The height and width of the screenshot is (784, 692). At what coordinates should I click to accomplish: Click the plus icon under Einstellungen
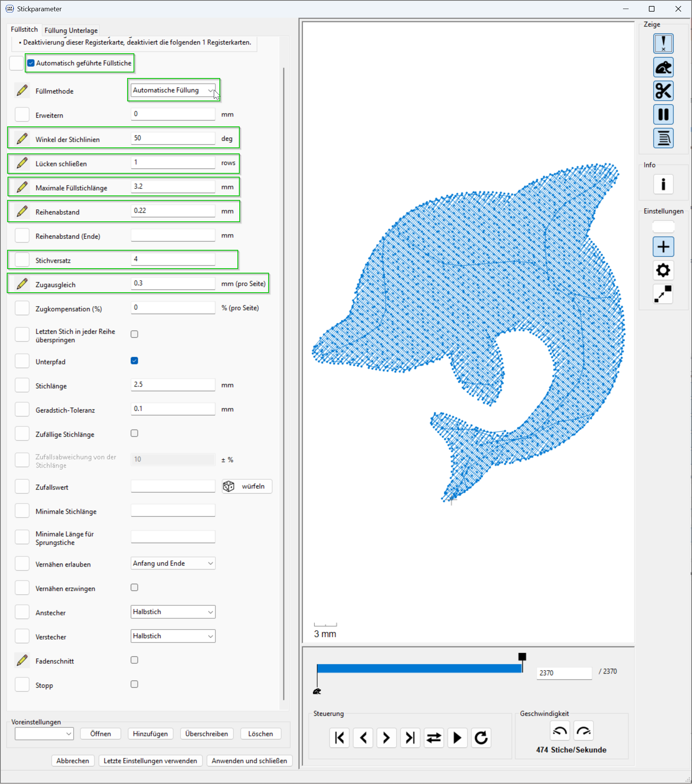[x=663, y=246]
